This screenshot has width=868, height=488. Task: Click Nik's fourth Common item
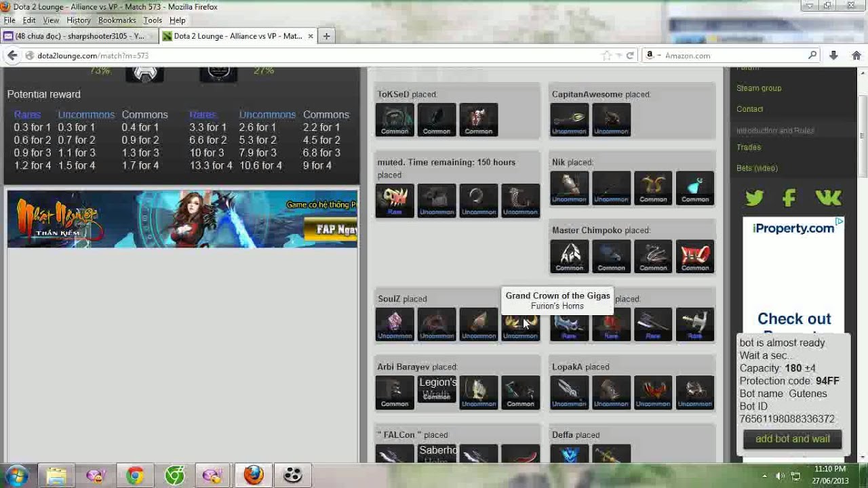(x=695, y=188)
